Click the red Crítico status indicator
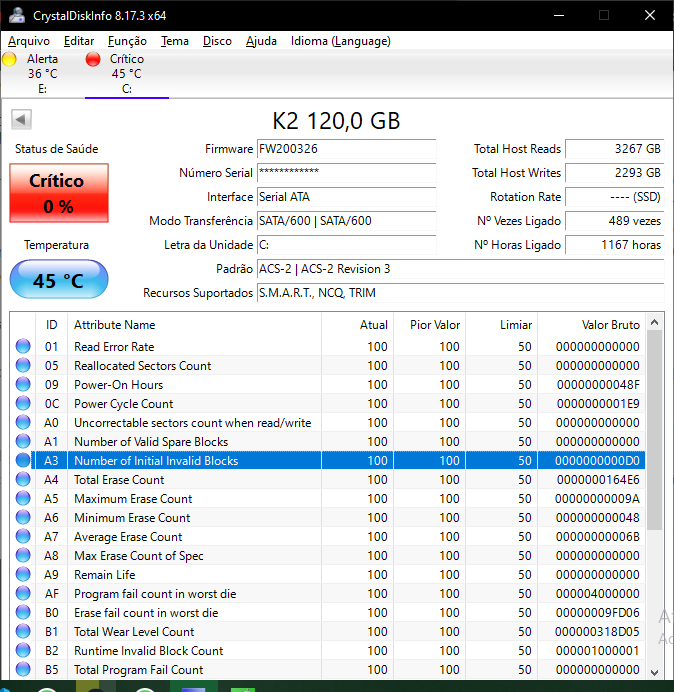 (x=93, y=59)
